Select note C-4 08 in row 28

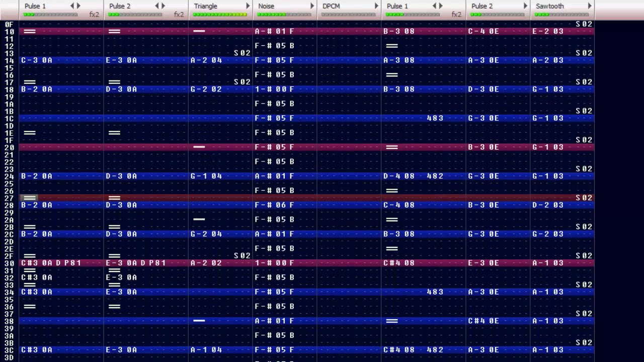399,205
